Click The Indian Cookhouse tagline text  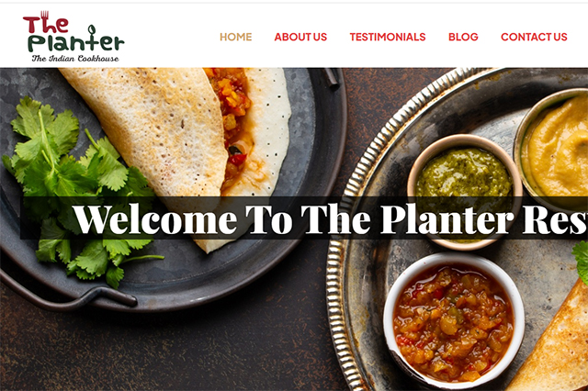click(x=75, y=58)
